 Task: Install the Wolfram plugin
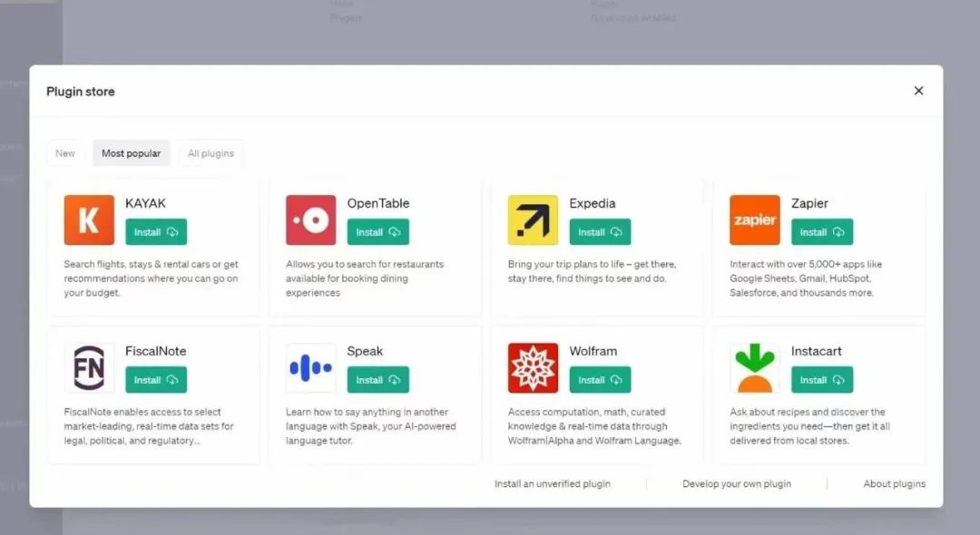coord(600,380)
